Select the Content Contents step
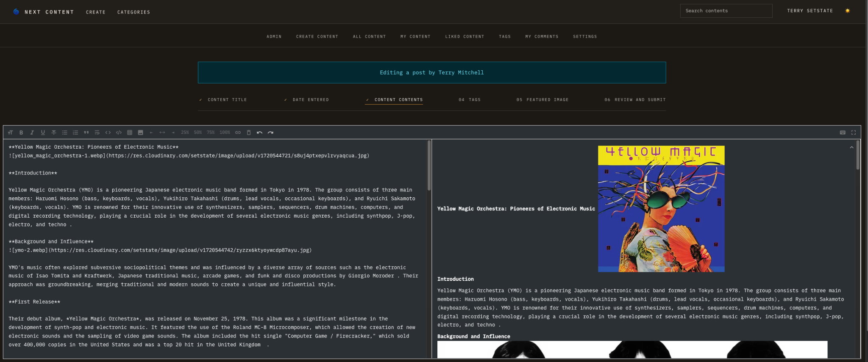The height and width of the screenshot is (362, 868). tap(394, 100)
